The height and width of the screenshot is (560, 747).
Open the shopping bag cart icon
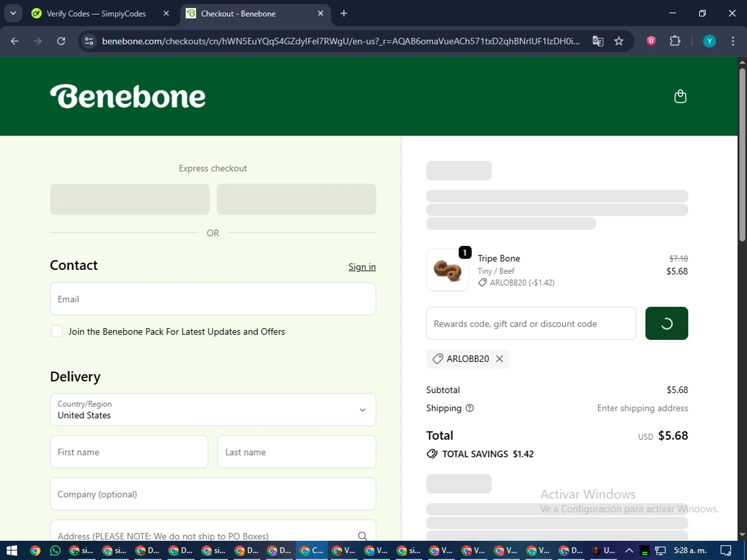(680, 96)
